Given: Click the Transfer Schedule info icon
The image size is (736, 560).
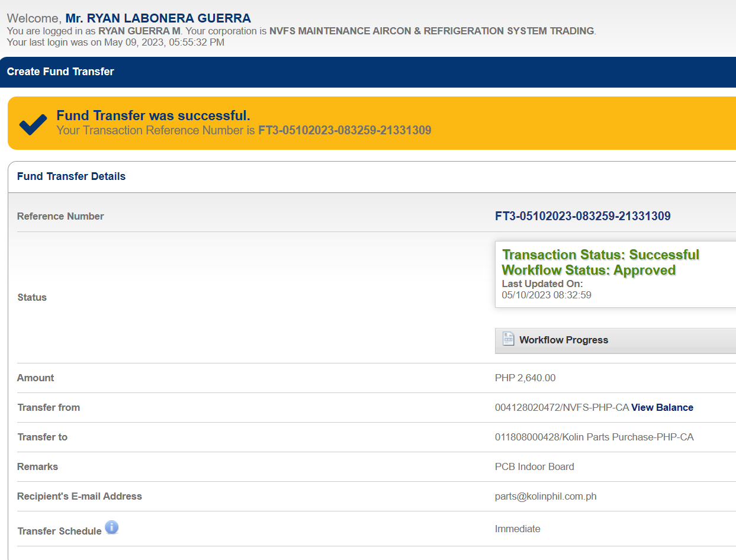Looking at the screenshot, I should point(112,527).
